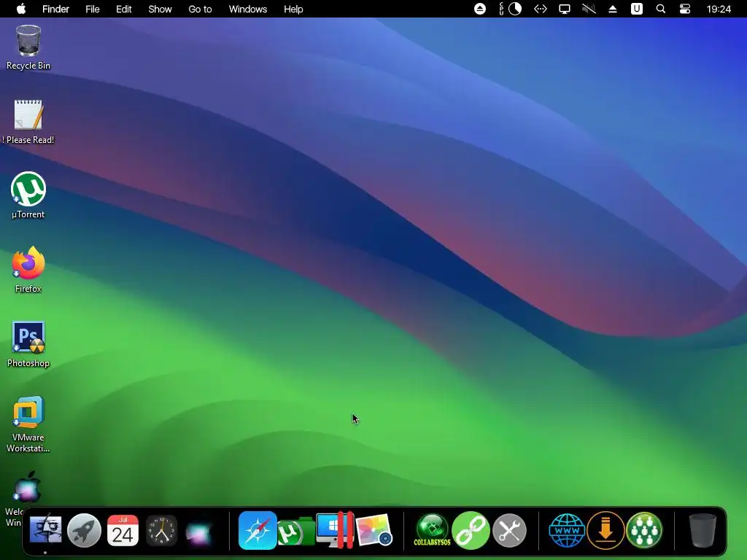This screenshot has height=560, width=747.
Task: Click the white U input icon
Action: 636,9
